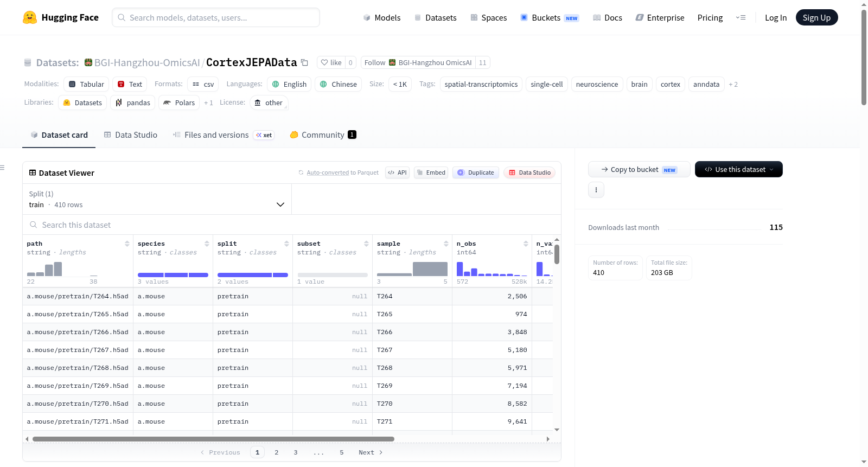Viewport: 868px width, 467px height.
Task: Go to Pricing
Action: pos(710,17)
